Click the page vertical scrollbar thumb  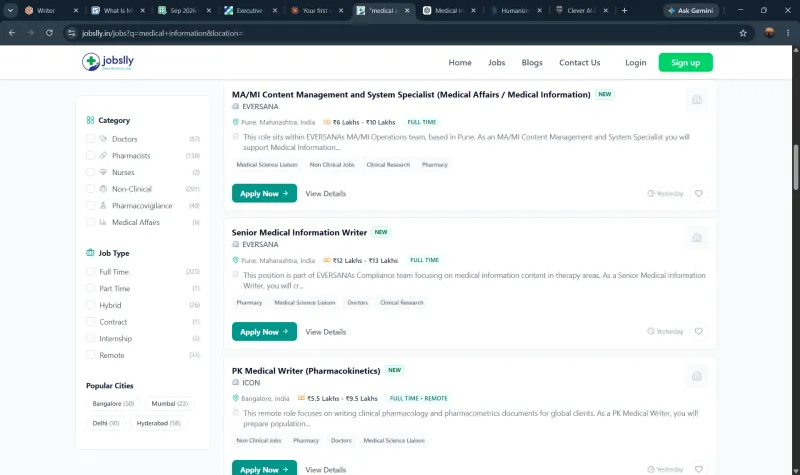(795, 167)
